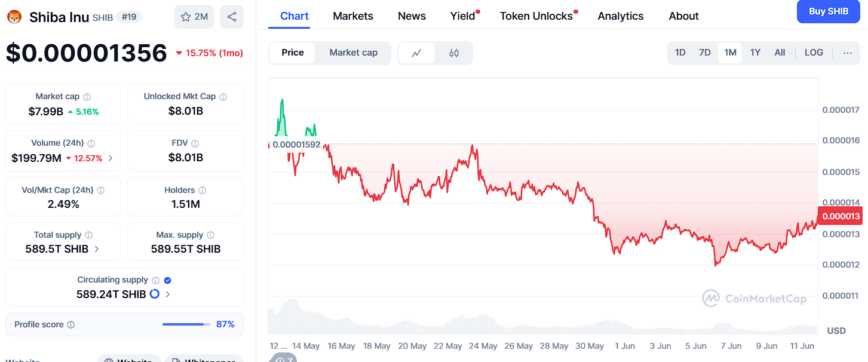Click the $199.79M volume value
Screen dimensions: 868x362
pyautogui.click(x=36, y=158)
